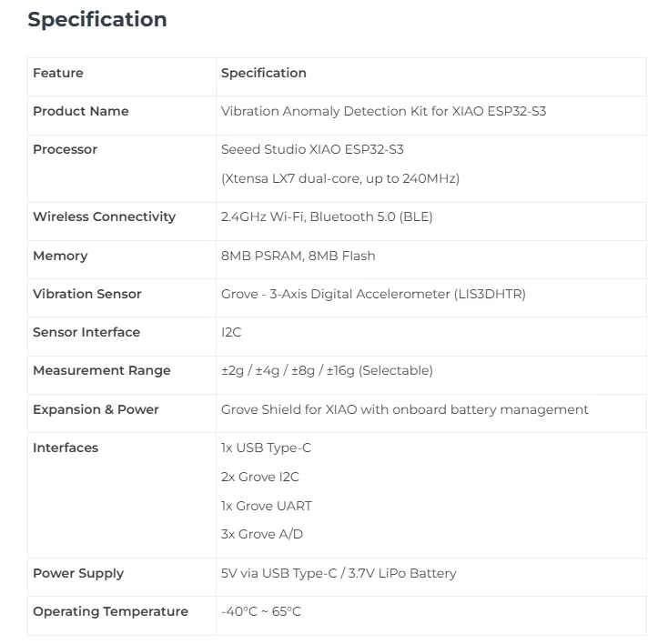
Task: Select the 2.4GHz Wi-Fi, Bluetooth value
Action: click(327, 216)
